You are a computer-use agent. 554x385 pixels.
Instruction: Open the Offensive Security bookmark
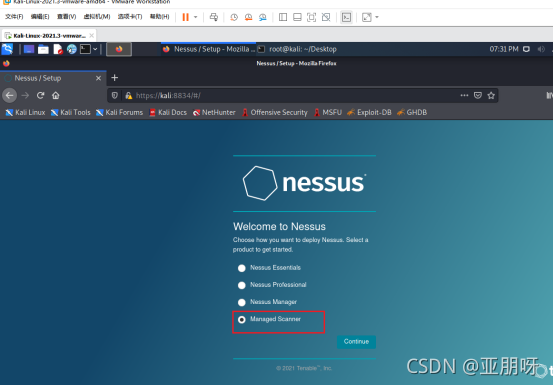pyautogui.click(x=275, y=112)
